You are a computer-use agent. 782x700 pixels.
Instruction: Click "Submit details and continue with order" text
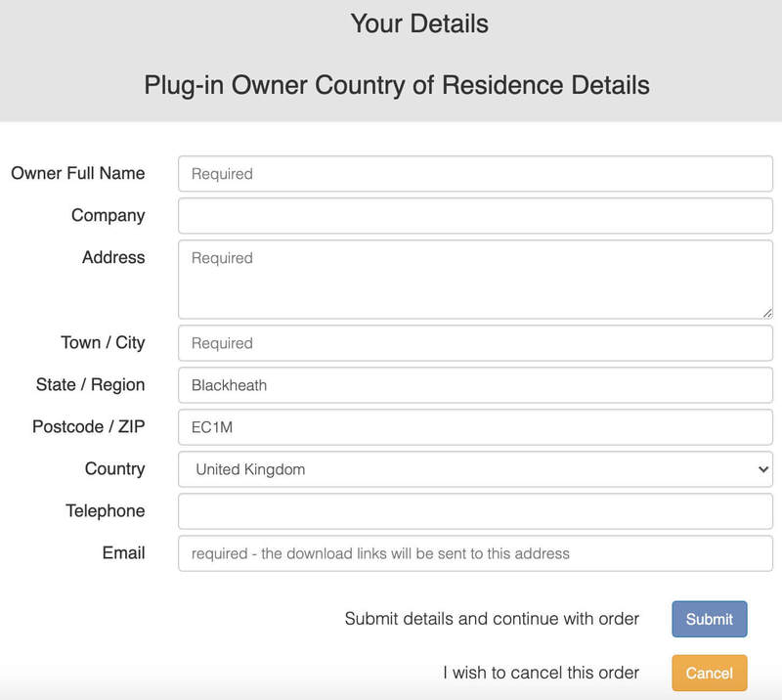click(x=492, y=619)
